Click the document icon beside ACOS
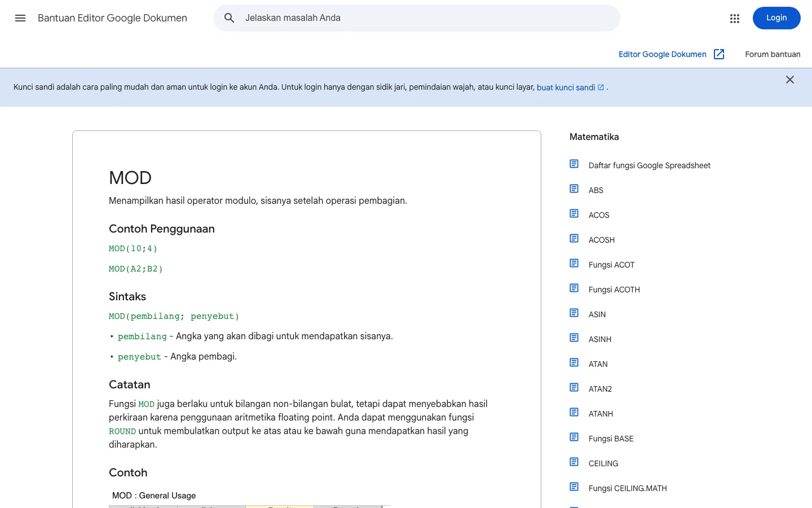This screenshot has height=508, width=812. [x=574, y=214]
